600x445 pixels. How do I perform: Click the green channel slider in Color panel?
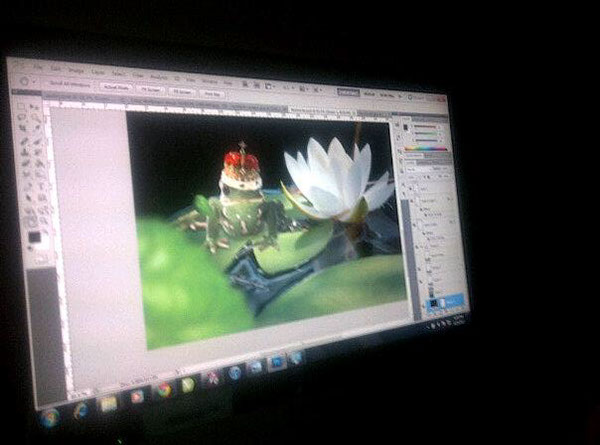click(x=426, y=134)
